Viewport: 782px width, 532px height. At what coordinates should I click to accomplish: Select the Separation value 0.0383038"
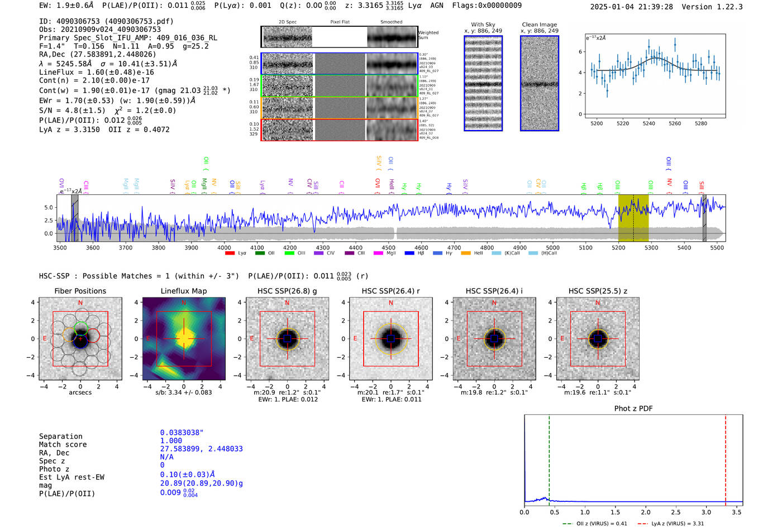182,433
